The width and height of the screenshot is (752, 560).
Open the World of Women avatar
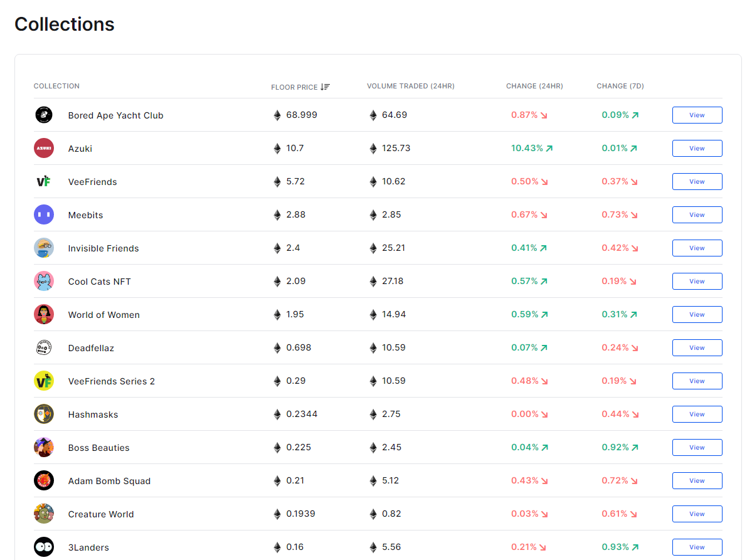click(x=44, y=315)
